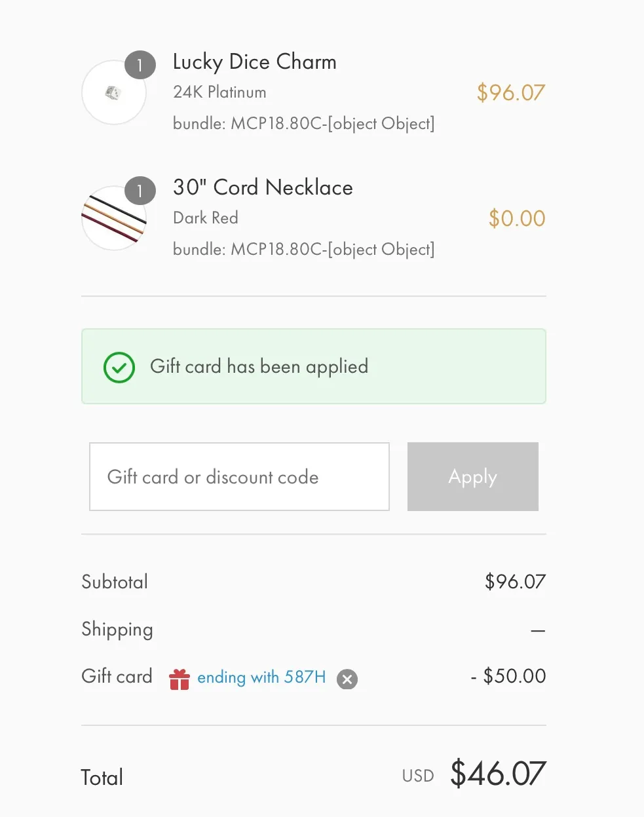Screen dimensions: 644x817
Task: Click the Shipping label
Action: point(117,630)
